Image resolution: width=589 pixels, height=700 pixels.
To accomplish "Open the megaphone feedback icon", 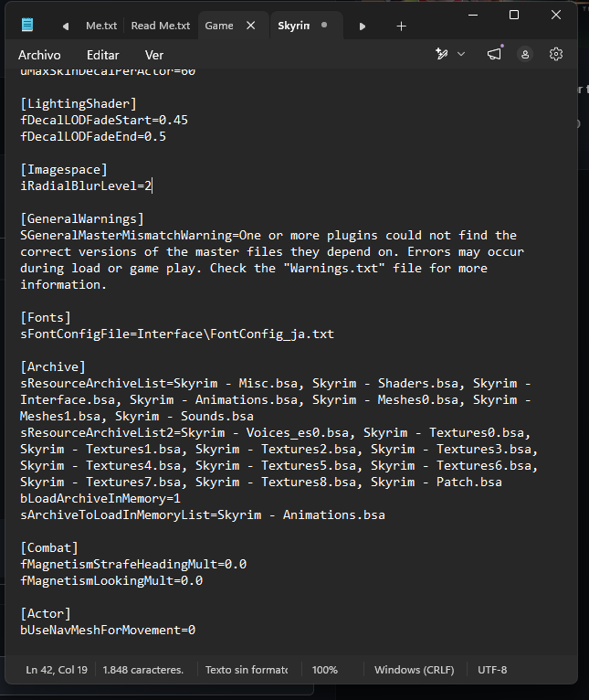I will (494, 55).
